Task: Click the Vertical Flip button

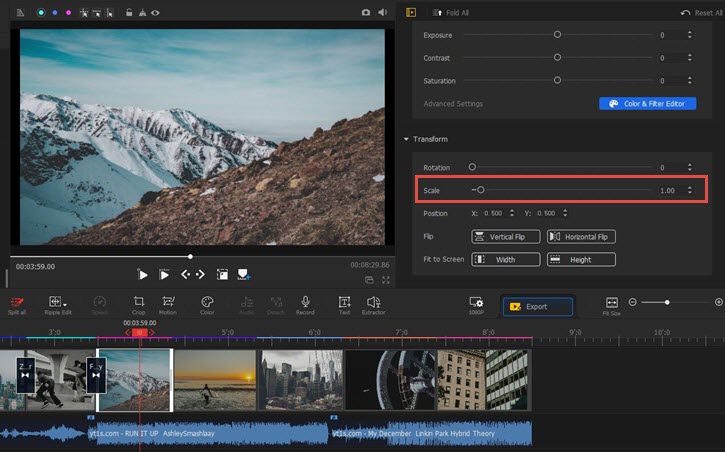Action: click(506, 237)
